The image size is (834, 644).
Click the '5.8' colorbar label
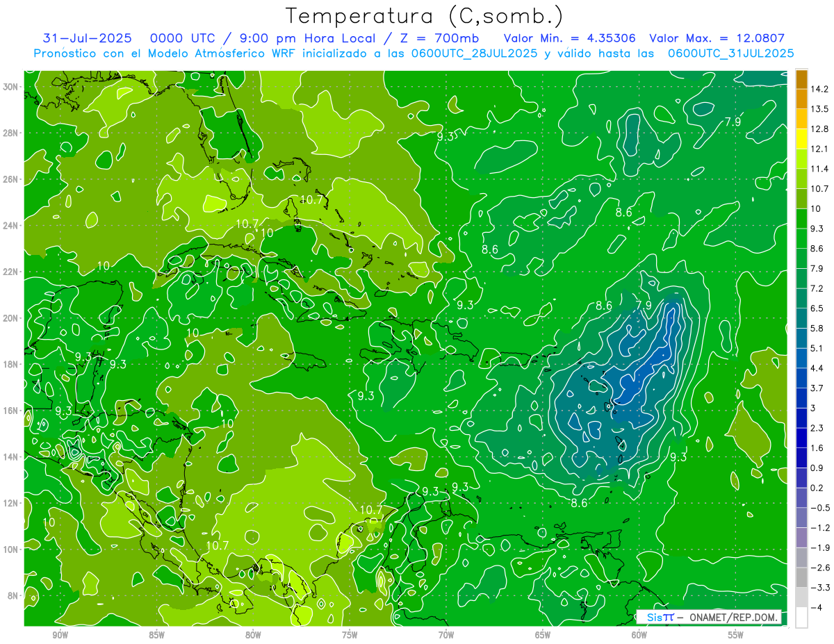tap(816, 328)
